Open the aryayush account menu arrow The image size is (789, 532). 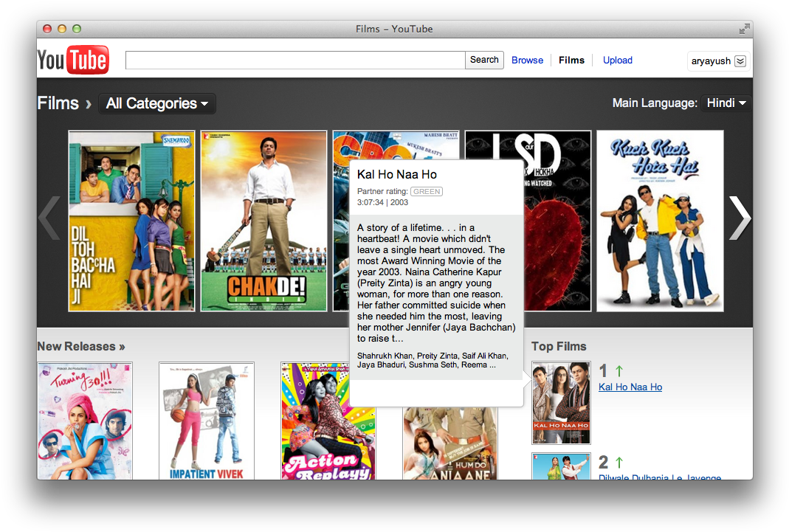[740, 61]
